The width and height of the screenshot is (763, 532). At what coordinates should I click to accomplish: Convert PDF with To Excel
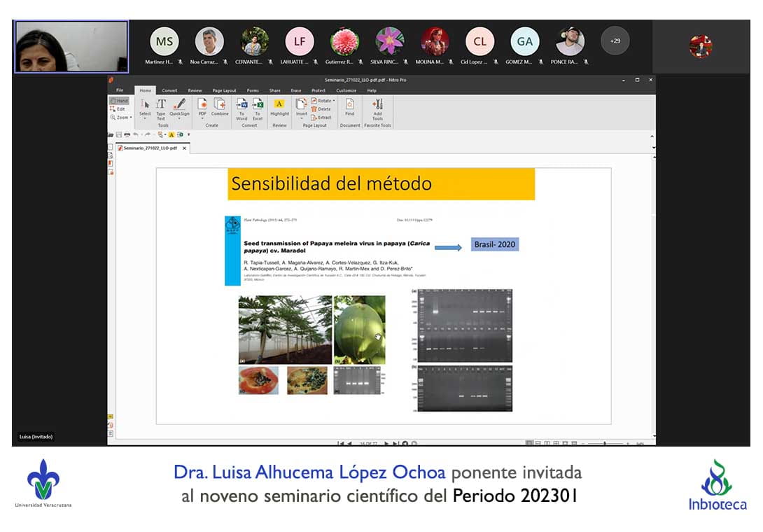(258, 107)
